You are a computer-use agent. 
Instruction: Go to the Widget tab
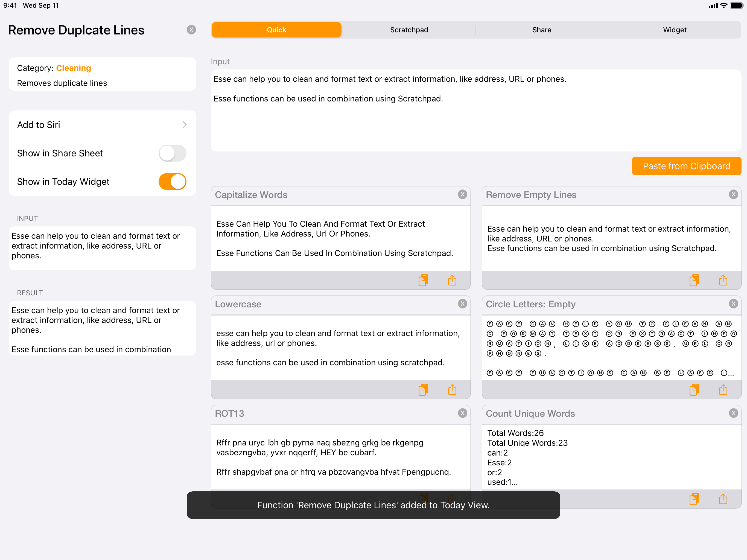(674, 30)
